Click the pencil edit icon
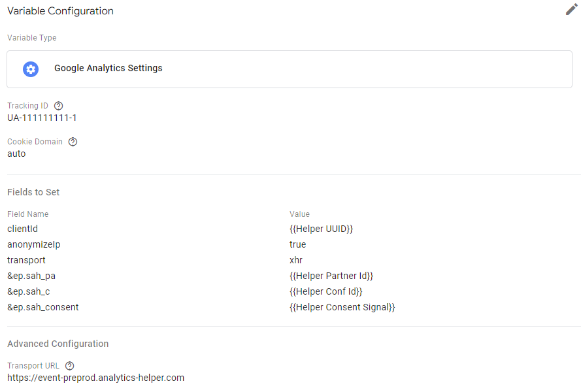581x392 pixels. click(x=572, y=10)
